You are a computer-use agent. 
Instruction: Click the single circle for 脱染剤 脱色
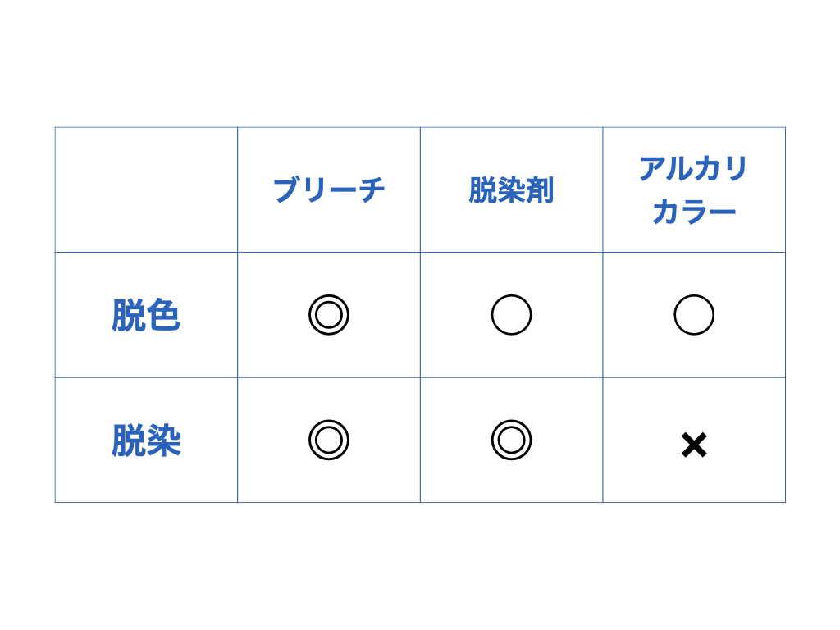tap(511, 315)
